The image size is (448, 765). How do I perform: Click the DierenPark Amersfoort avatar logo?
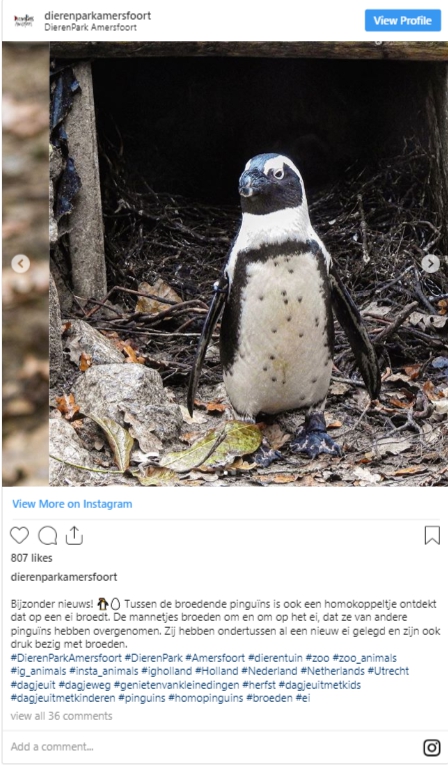[23, 20]
